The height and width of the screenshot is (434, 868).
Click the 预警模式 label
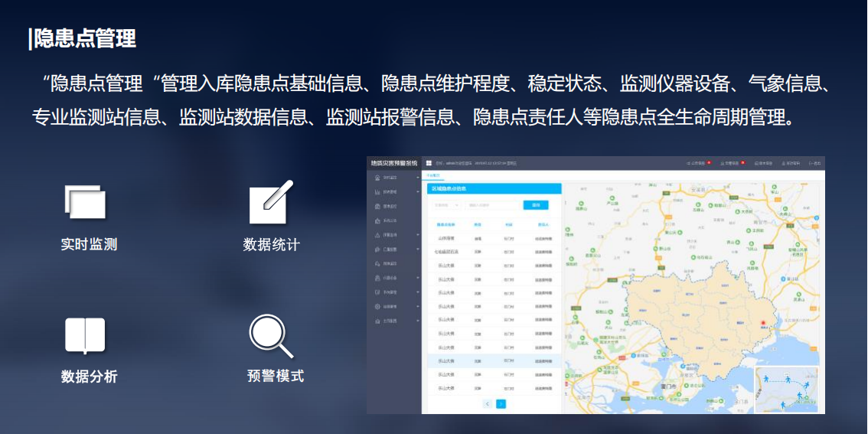(x=276, y=376)
